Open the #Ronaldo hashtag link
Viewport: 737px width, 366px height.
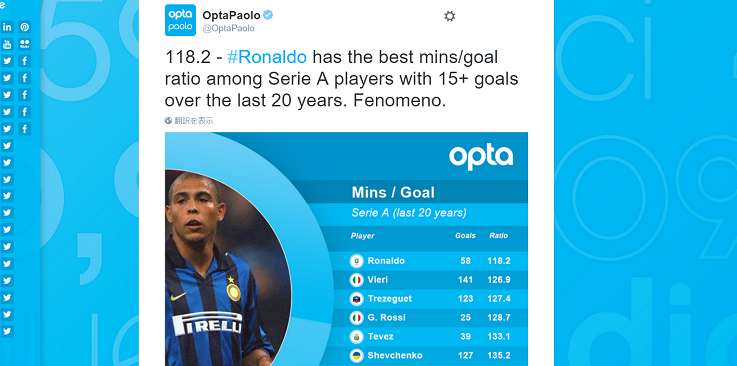[x=267, y=58]
